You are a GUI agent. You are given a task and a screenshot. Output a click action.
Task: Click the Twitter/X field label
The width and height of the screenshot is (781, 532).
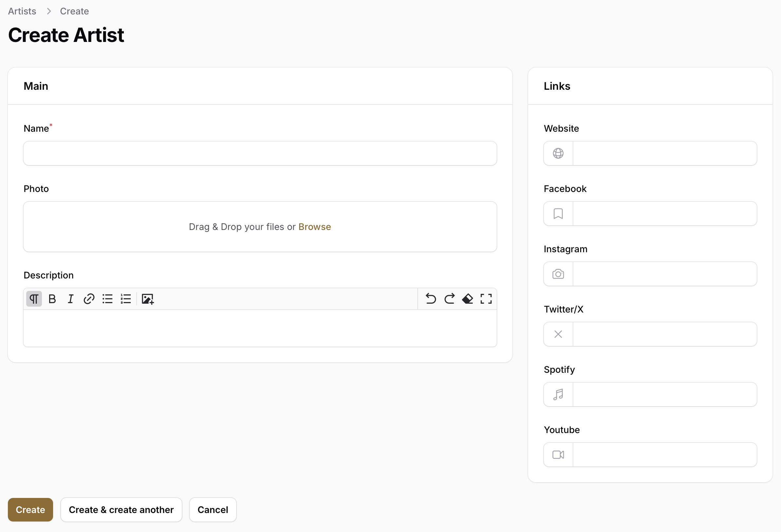(x=563, y=309)
